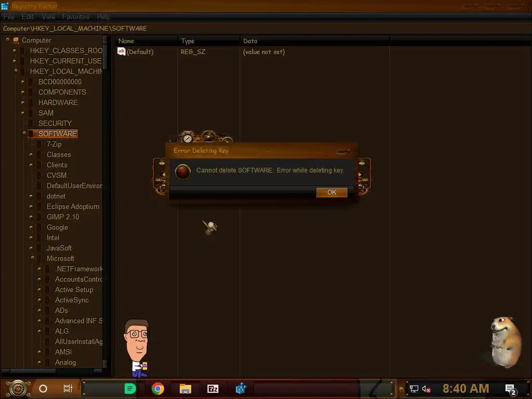Click the SOFTWARE key folder icon

32,134
